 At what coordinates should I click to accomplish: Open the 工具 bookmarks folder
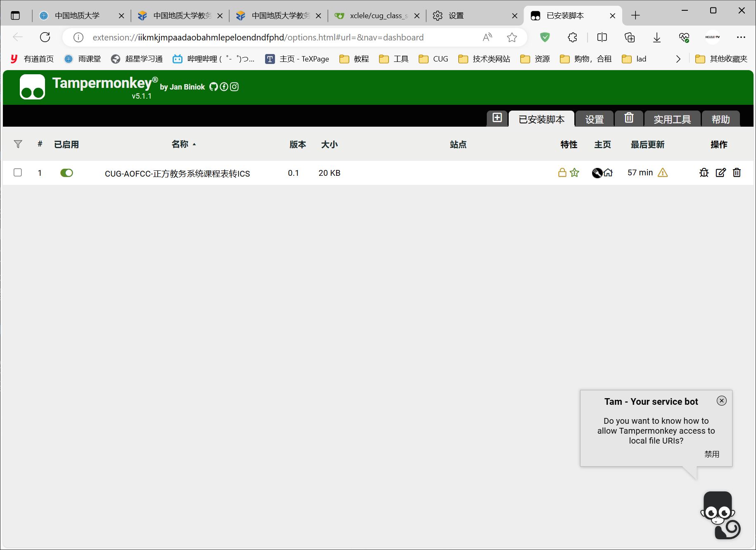394,59
